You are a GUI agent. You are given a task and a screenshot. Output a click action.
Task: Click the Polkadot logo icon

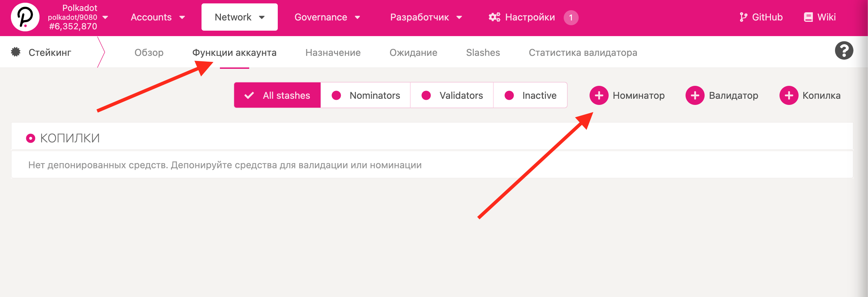point(25,17)
